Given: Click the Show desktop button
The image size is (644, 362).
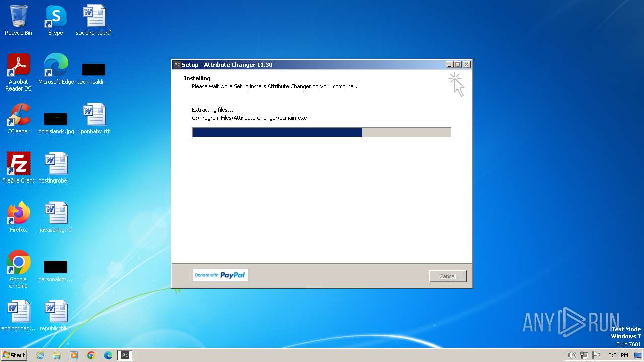Looking at the screenshot, I should tap(638, 355).
